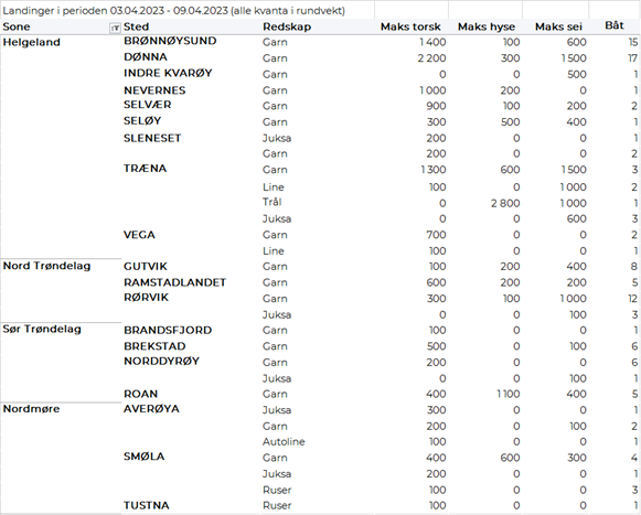641x515 pixels.
Task: Select the Helgeland zone cell
Action: click(32, 43)
